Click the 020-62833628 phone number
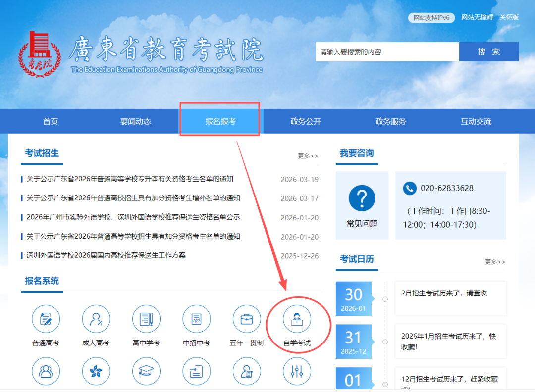 447,188
